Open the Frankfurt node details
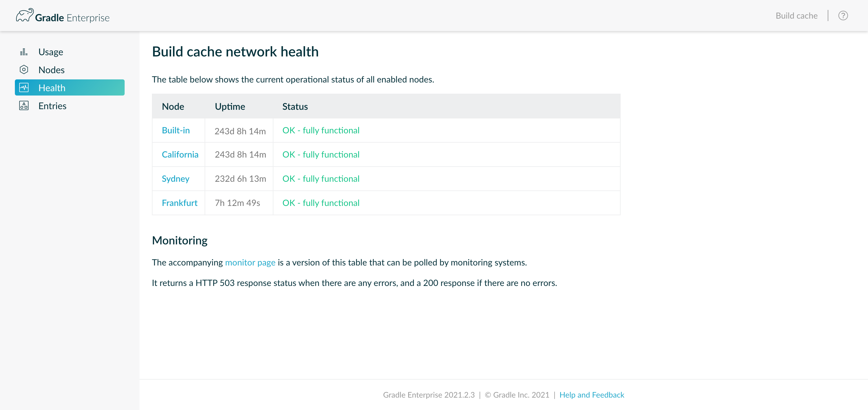The height and width of the screenshot is (410, 868). tap(179, 203)
